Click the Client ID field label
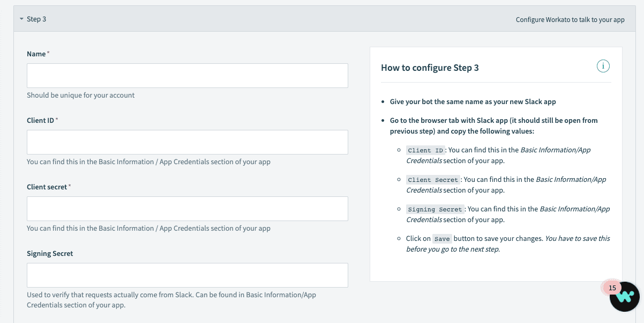Viewport: 644px width, 323px height. pyautogui.click(x=41, y=120)
